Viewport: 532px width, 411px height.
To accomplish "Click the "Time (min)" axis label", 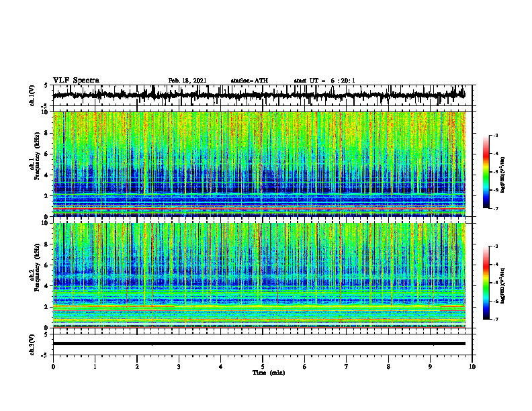I will click(269, 373).
